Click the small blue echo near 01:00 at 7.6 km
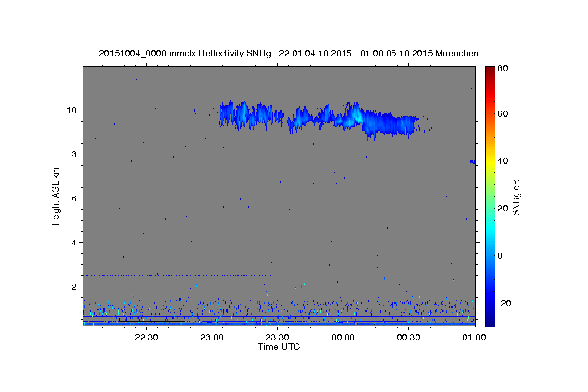Viewport: 588px width, 392px height. (x=473, y=162)
